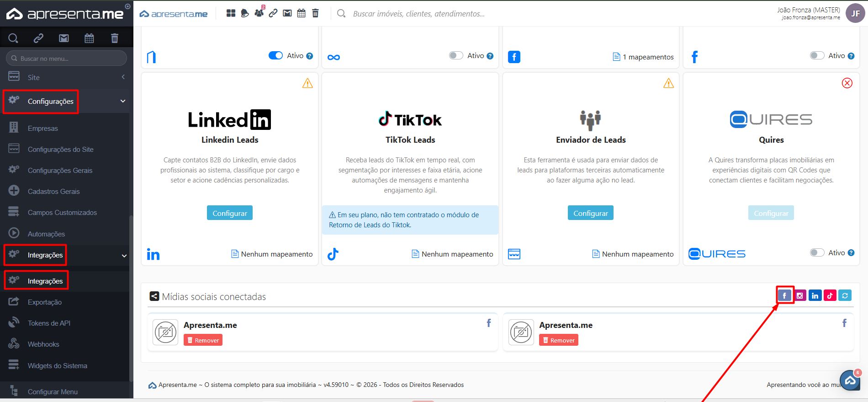868x402 pixels.
Task: Click the LinkedIn icon at card bottom
Action: coord(153,254)
